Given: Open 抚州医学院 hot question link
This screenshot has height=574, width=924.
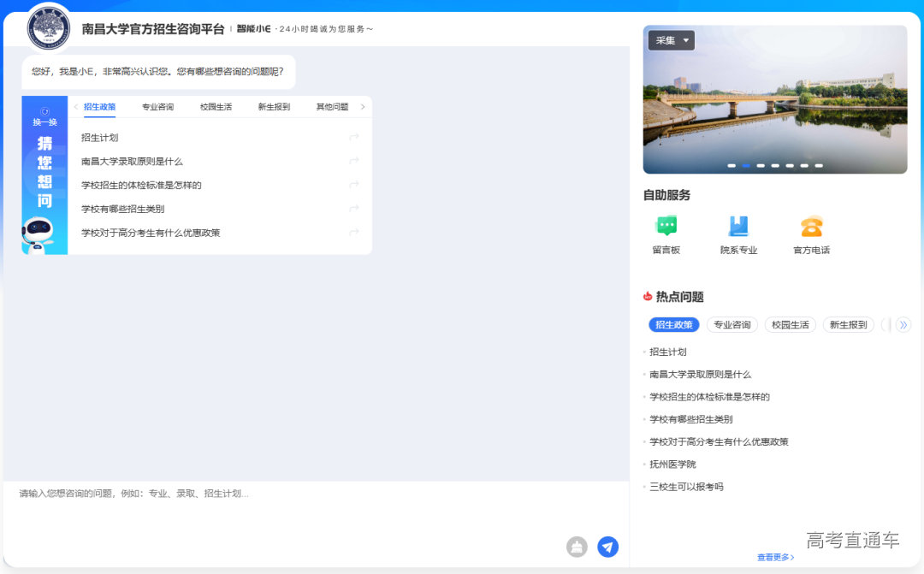Looking at the screenshot, I should click(x=672, y=465).
